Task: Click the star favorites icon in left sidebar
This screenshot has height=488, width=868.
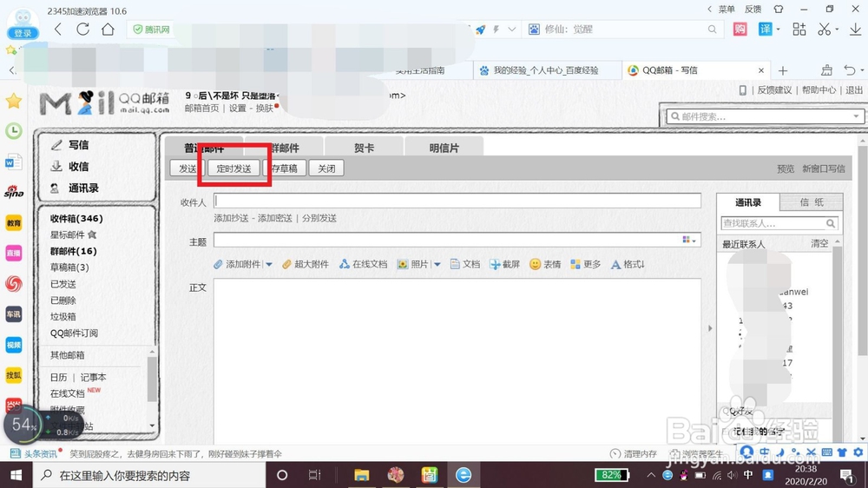Action: [13, 101]
